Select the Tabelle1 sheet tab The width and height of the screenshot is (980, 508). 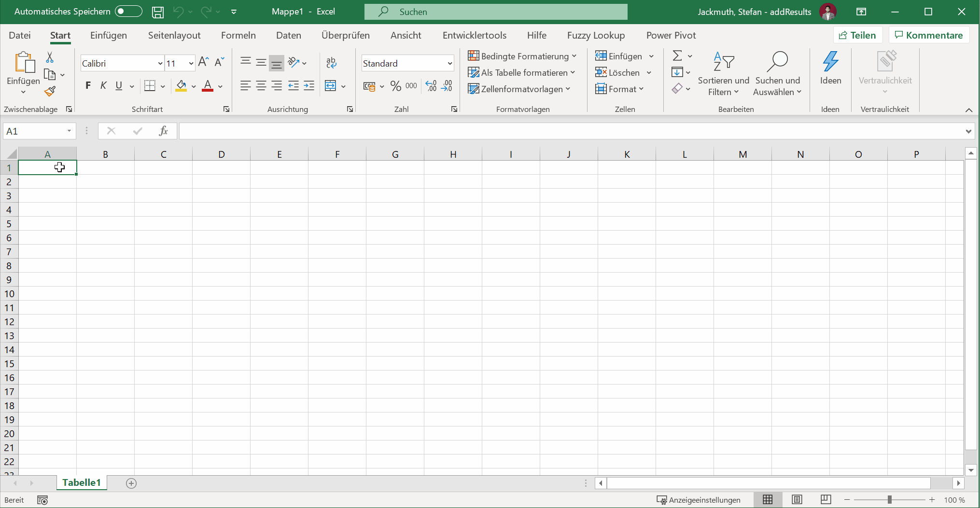82,482
